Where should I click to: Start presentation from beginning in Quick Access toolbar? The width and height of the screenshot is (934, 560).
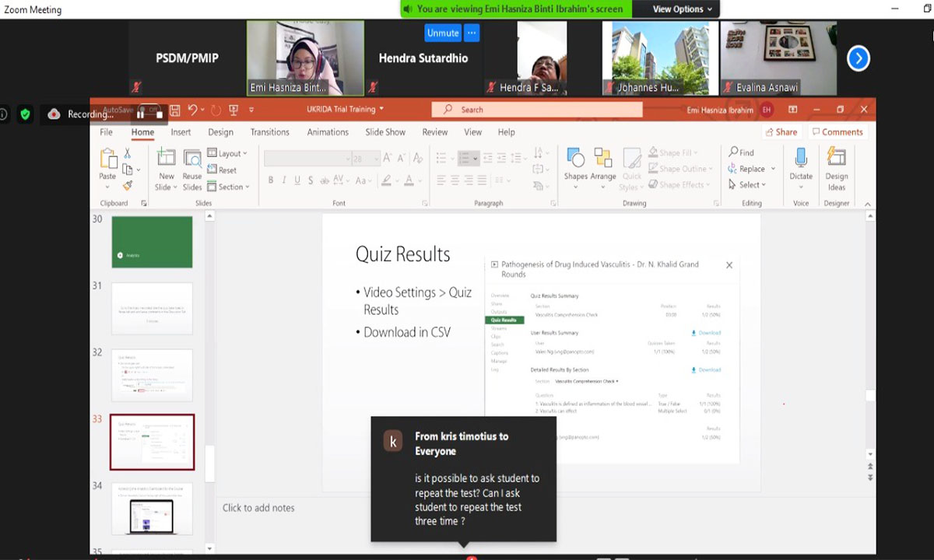233,110
